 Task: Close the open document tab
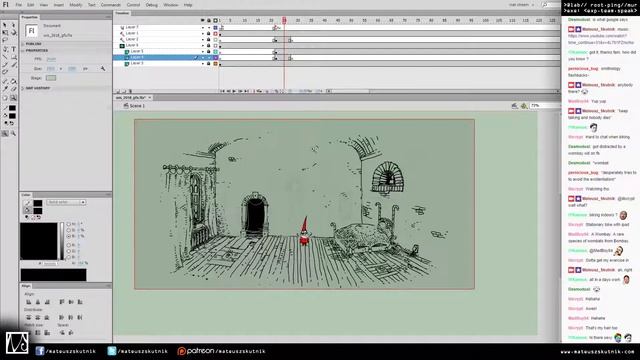pyautogui.click(x=150, y=98)
